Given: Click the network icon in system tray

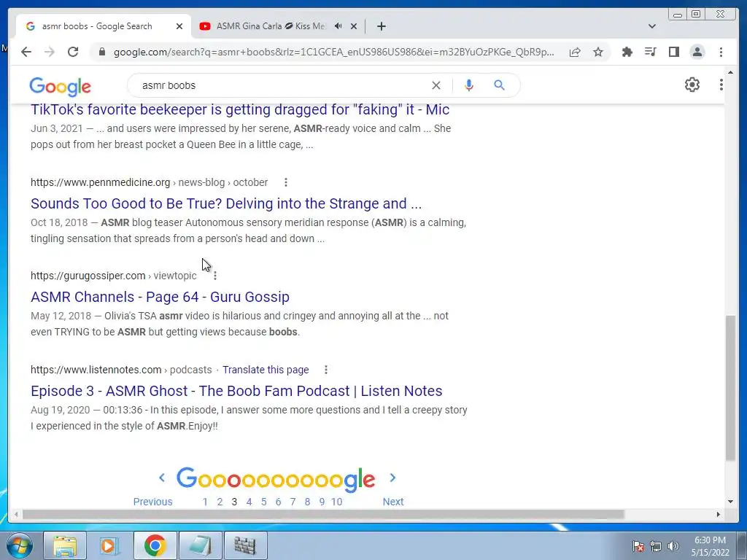Looking at the screenshot, I should 656,547.
